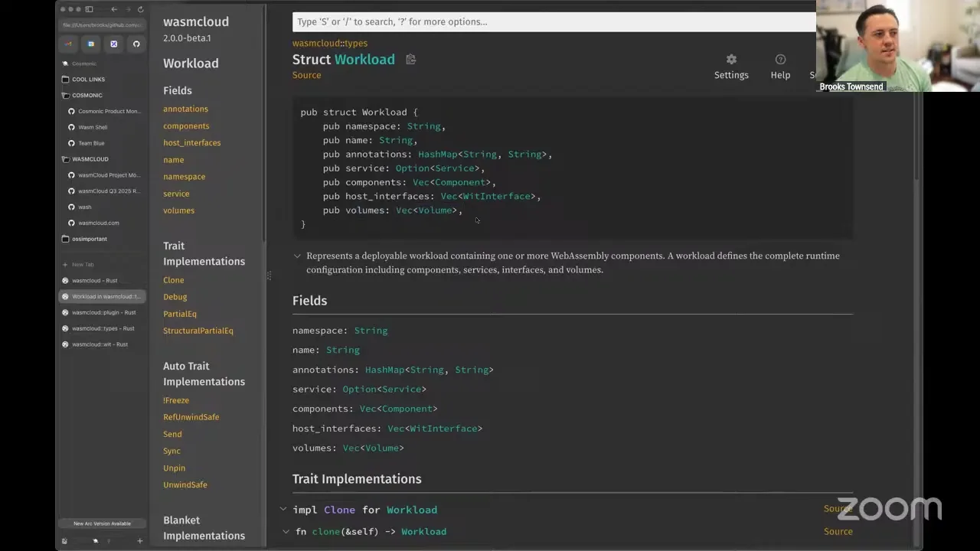Open Component type in the Fields list
The height and width of the screenshot is (551, 980).
click(x=407, y=409)
